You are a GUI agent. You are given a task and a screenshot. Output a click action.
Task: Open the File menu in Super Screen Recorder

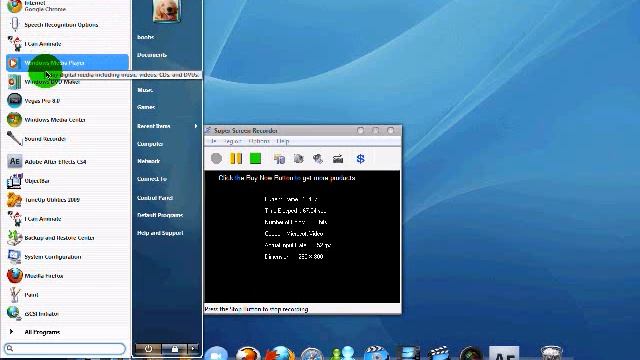212,141
